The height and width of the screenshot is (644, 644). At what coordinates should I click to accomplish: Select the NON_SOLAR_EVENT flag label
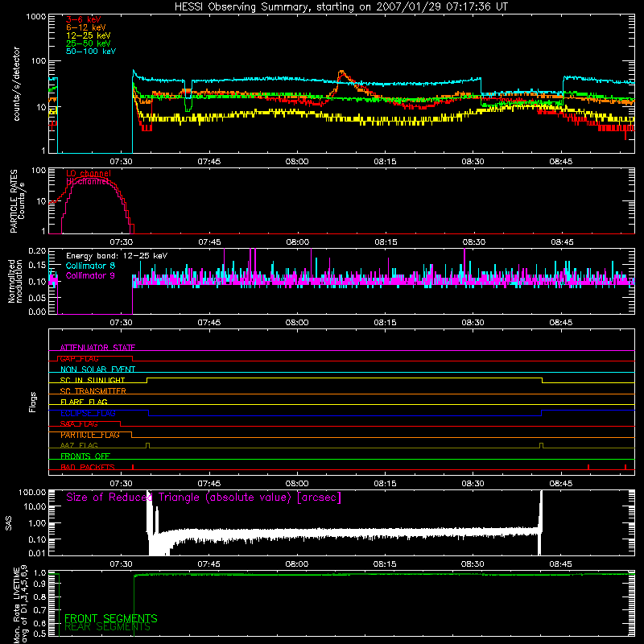pyautogui.click(x=97, y=369)
